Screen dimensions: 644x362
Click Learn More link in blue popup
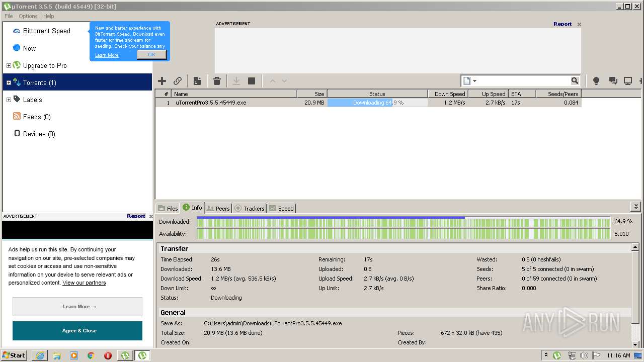click(x=107, y=55)
